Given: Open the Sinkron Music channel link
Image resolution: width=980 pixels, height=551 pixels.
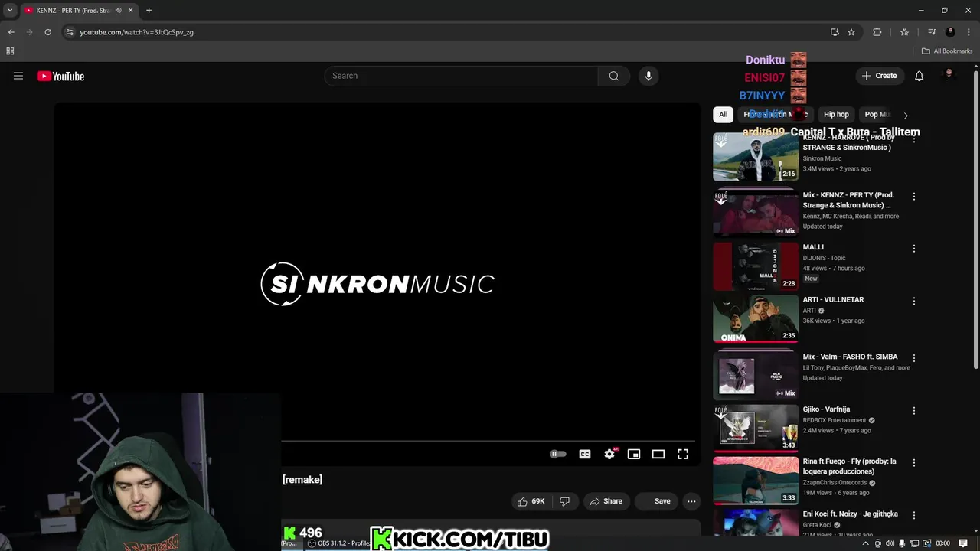Looking at the screenshot, I should click(822, 158).
